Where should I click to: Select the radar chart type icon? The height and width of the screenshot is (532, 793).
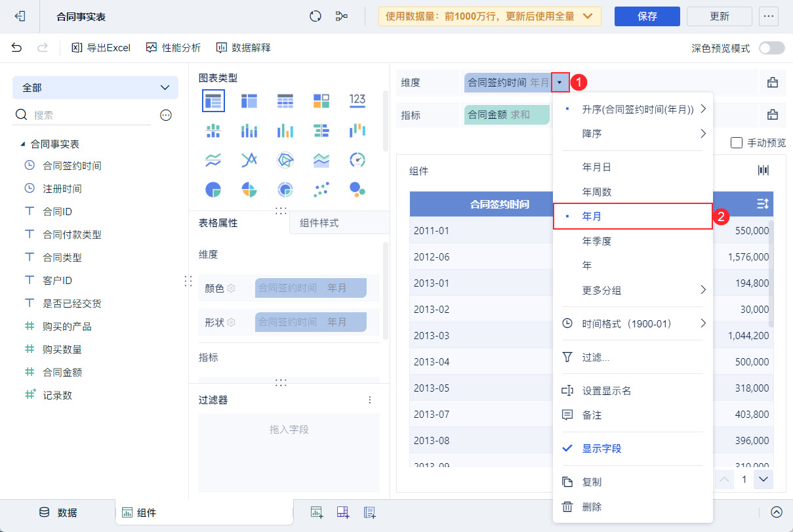285,159
